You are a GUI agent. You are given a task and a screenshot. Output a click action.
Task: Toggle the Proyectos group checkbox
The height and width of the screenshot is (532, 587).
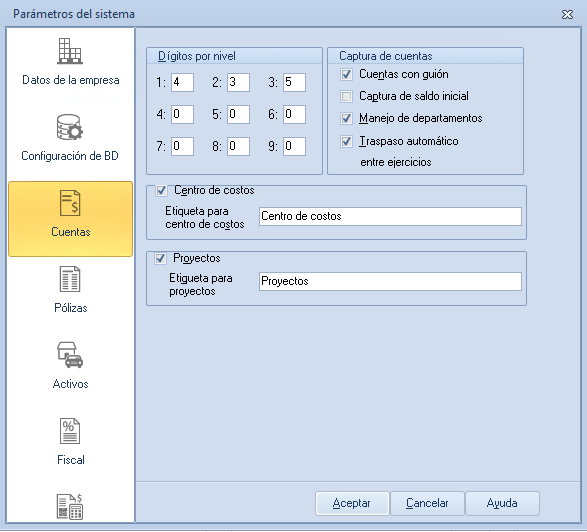click(x=161, y=258)
